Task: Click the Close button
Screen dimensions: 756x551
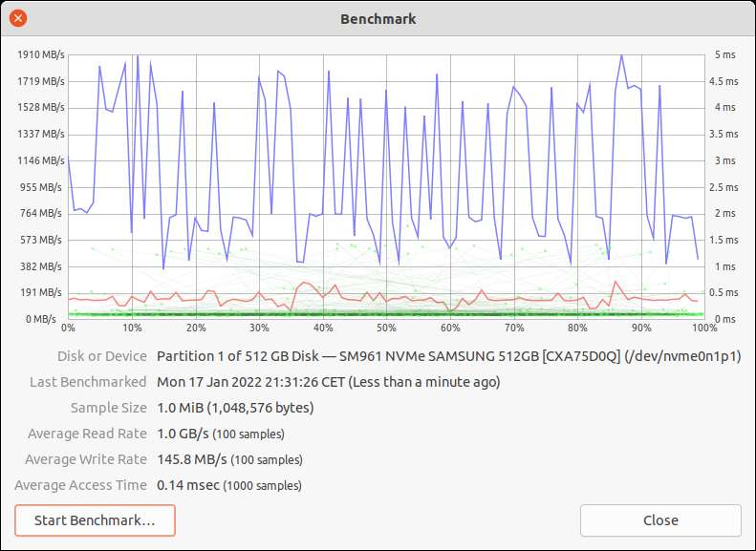Action: pyautogui.click(x=660, y=520)
